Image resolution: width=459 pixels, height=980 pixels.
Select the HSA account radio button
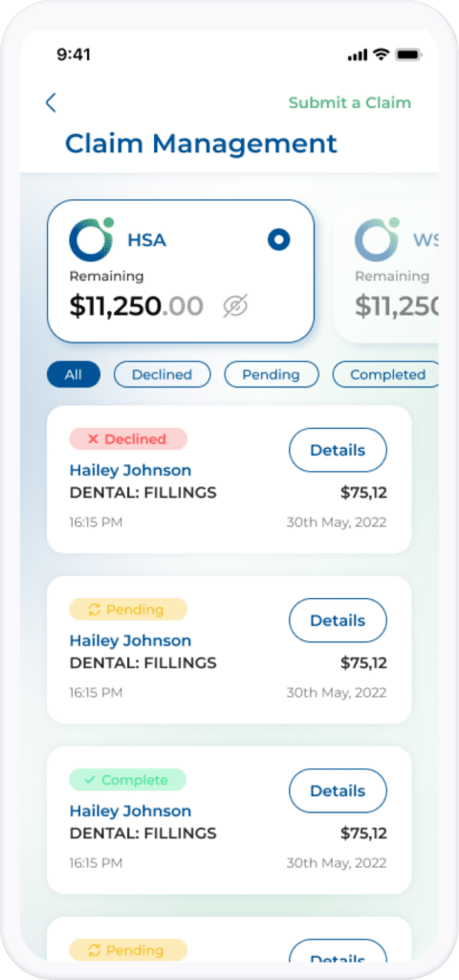[x=278, y=239]
